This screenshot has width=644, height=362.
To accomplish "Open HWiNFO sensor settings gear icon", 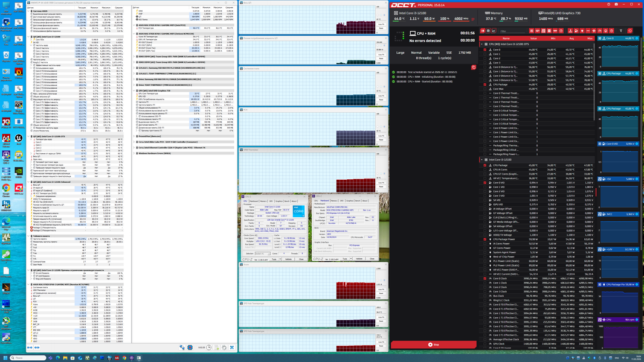I will [x=224, y=348].
